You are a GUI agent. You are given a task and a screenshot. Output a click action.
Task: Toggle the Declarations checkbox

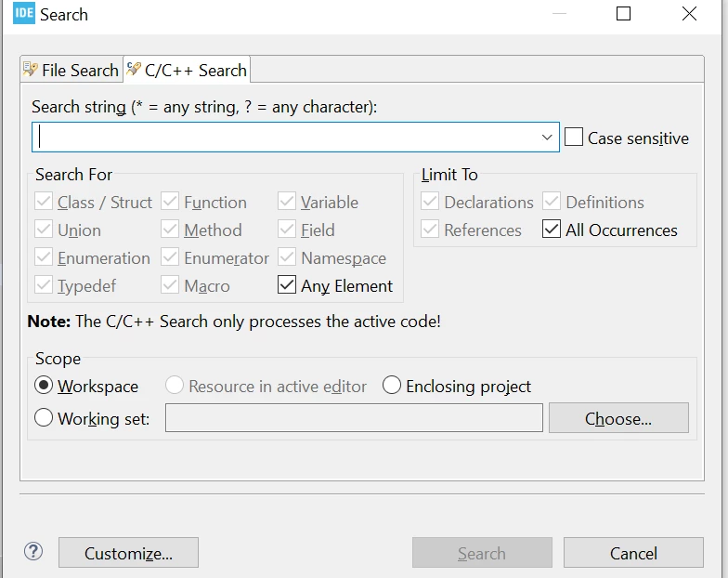point(430,202)
